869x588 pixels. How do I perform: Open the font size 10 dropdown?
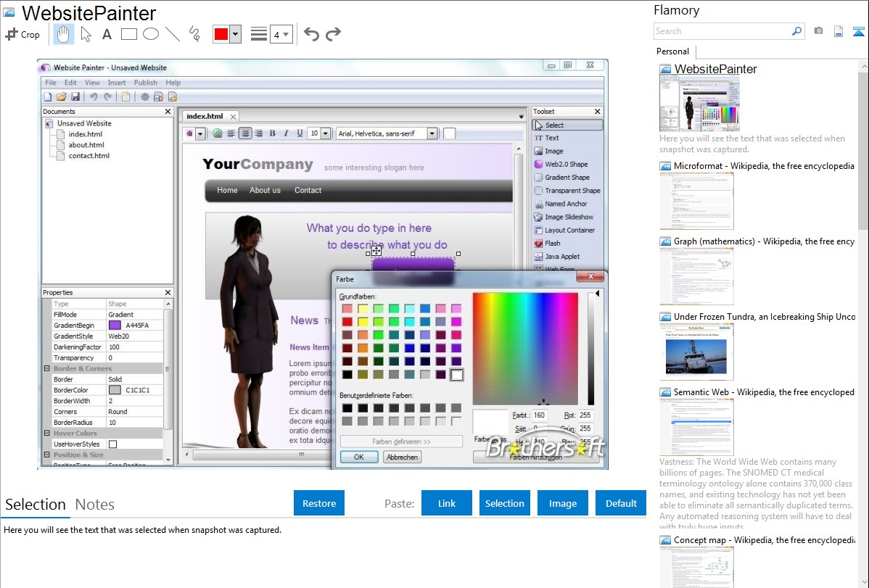(325, 133)
